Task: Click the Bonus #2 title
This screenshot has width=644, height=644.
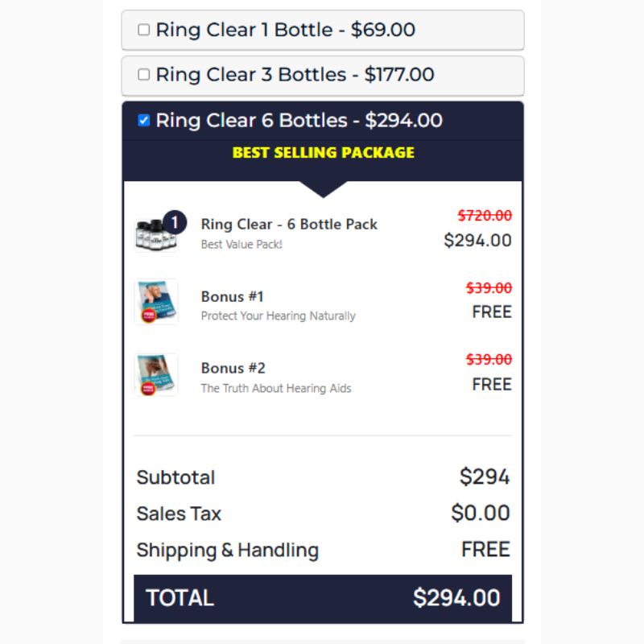Action: 233,368
